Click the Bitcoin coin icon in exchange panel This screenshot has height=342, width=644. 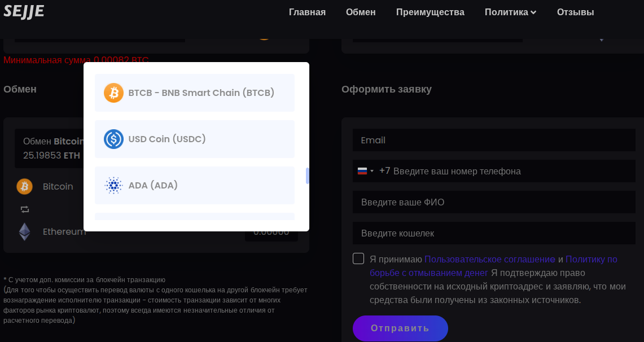click(x=24, y=186)
